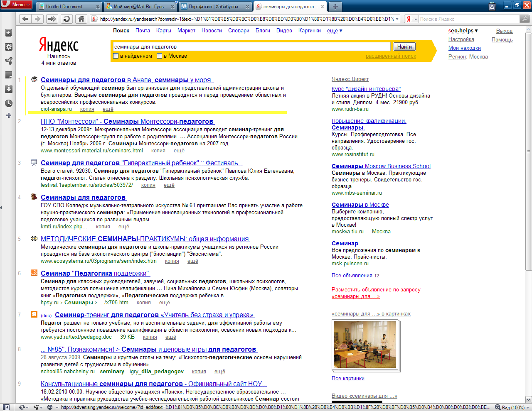Viewport: 532px width, 411px height.
Task: Toggle the panel sidebar icon in status bar
Action: (6, 407)
